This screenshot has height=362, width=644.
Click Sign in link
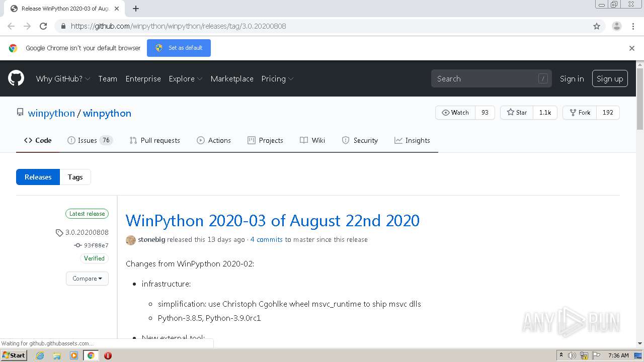pos(572,78)
